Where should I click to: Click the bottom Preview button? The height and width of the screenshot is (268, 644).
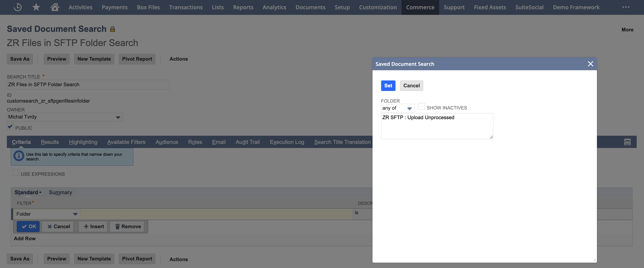click(x=57, y=259)
